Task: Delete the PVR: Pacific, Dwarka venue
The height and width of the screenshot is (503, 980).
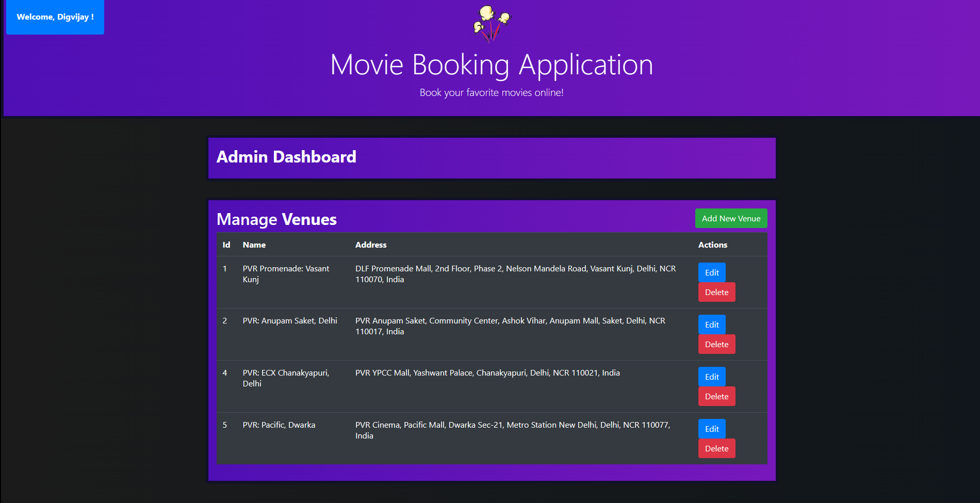Action: coord(716,448)
